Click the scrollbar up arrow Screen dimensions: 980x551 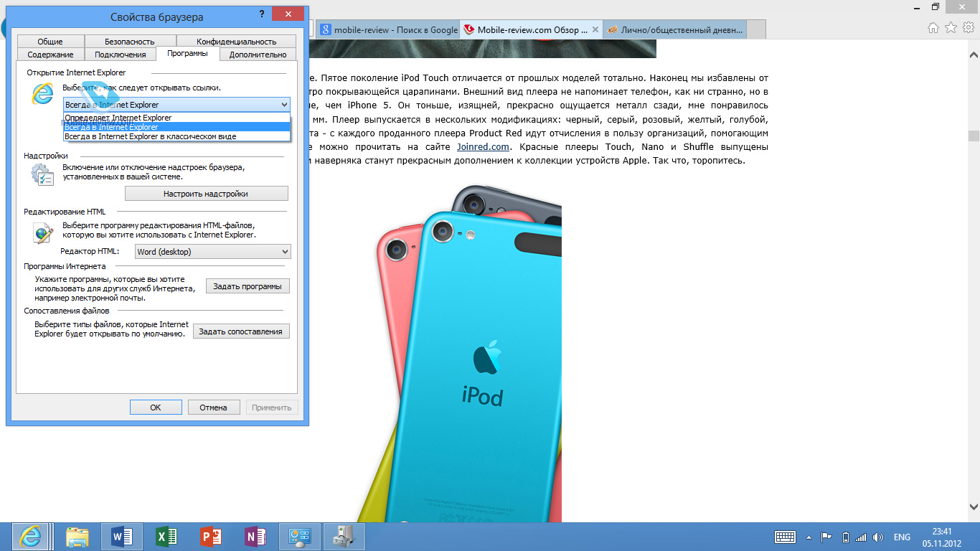[x=974, y=55]
